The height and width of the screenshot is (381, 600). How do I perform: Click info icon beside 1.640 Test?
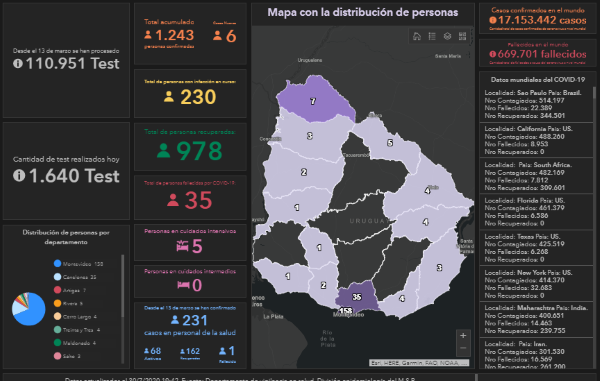pos(19,176)
